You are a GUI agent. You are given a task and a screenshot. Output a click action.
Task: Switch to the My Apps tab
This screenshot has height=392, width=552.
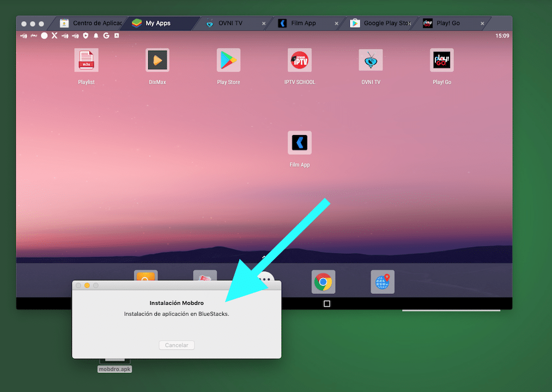[157, 23]
